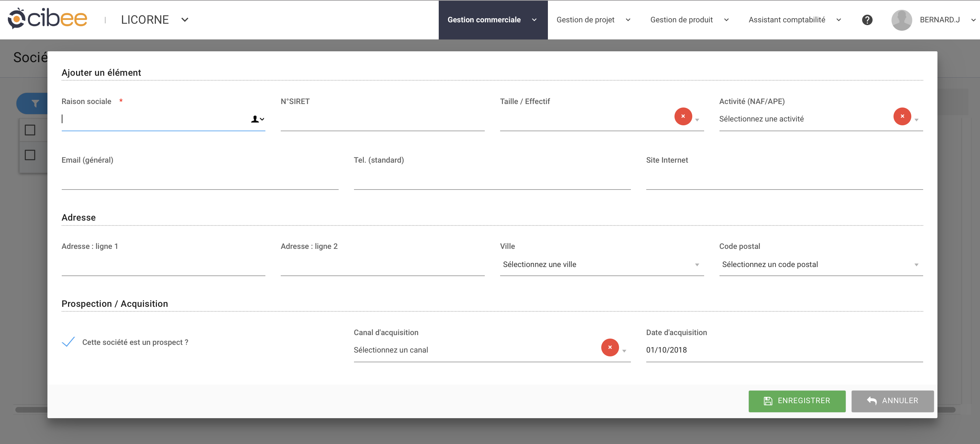
Task: Click the ANNULER button
Action: (892, 401)
